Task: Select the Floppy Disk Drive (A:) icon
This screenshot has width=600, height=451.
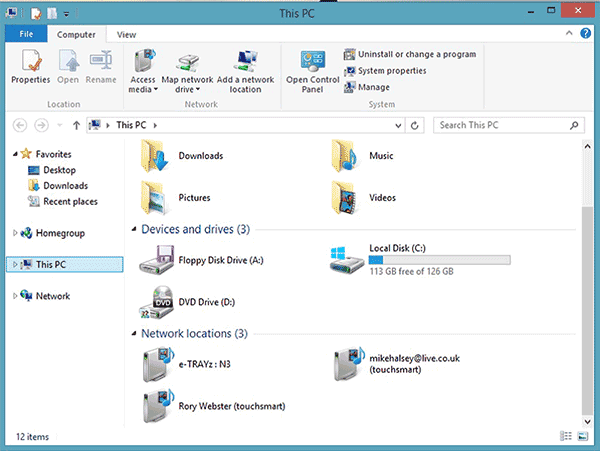Action: click(x=158, y=261)
